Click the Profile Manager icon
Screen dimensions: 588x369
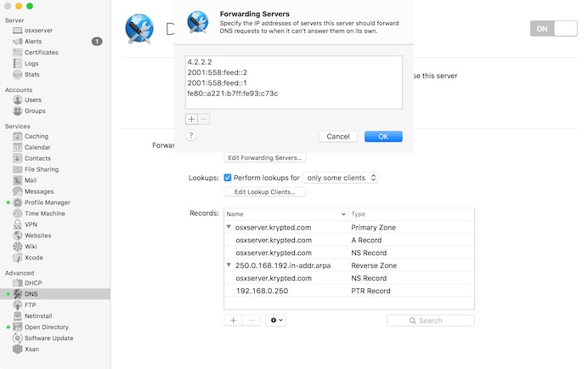17,202
